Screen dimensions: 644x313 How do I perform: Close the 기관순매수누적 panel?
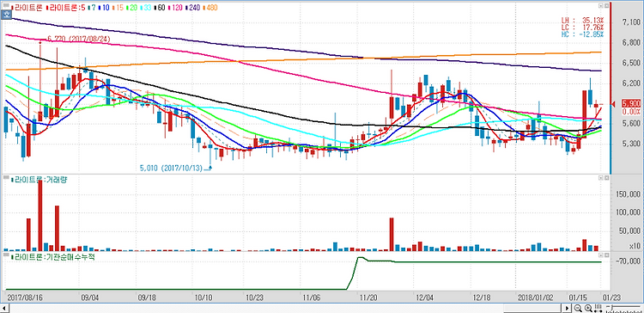coord(606,256)
